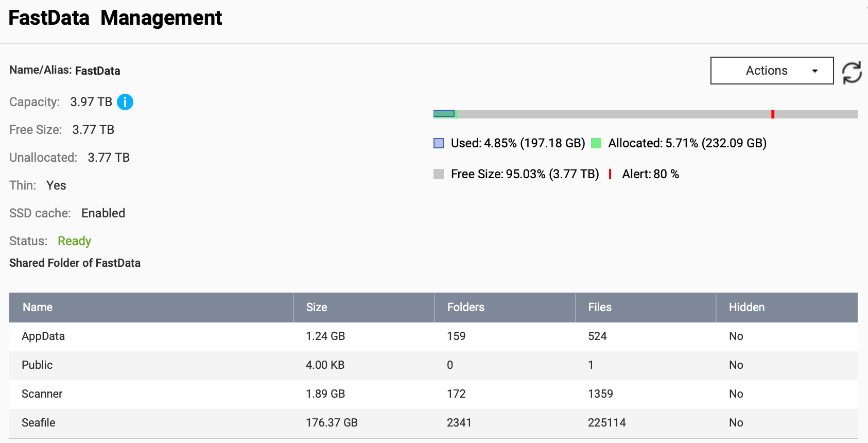Click the 176.37 GB size cell

point(332,423)
